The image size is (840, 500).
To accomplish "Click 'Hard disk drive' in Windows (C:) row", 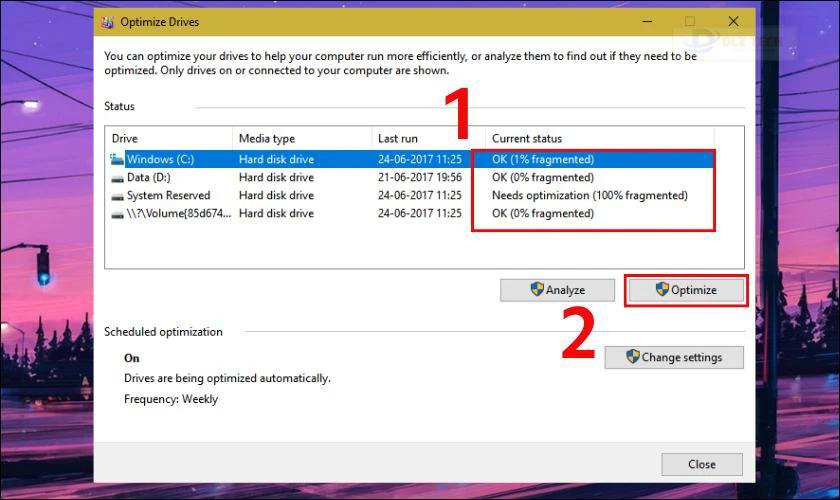I will [x=276, y=159].
